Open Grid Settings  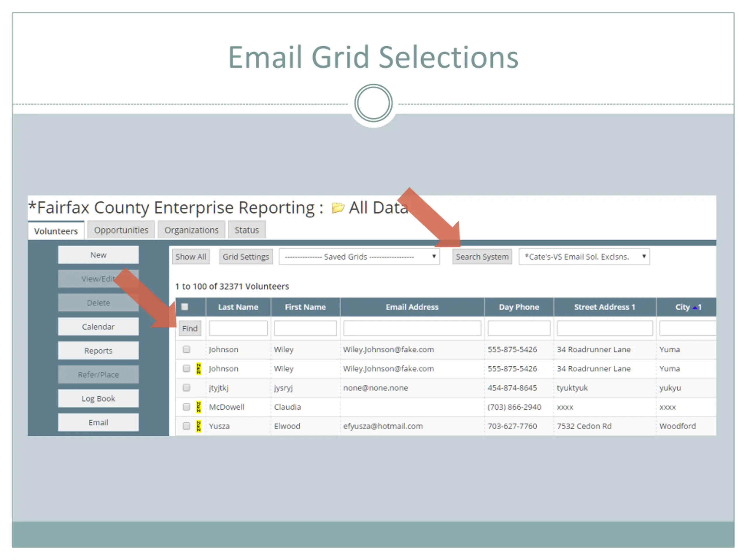tap(246, 257)
